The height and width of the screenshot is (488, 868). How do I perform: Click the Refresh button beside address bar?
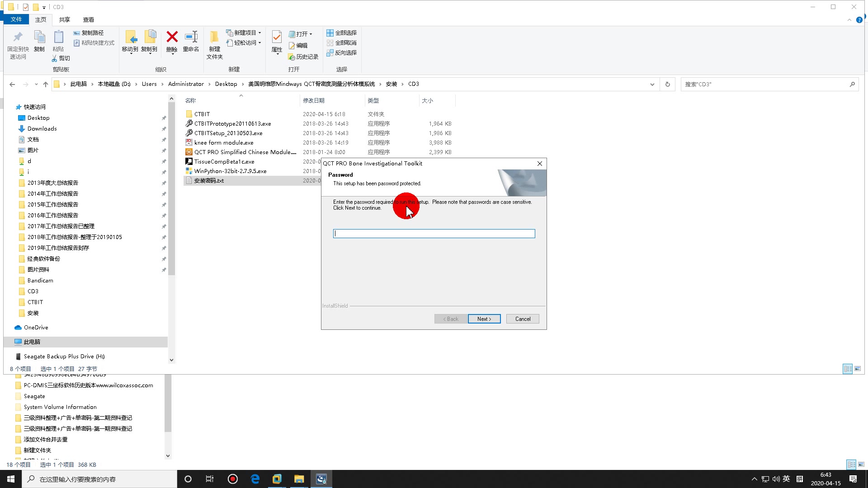click(667, 84)
